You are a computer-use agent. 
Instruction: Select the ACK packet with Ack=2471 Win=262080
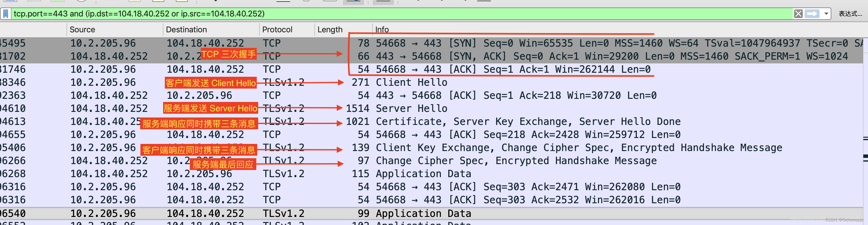[x=431, y=187]
